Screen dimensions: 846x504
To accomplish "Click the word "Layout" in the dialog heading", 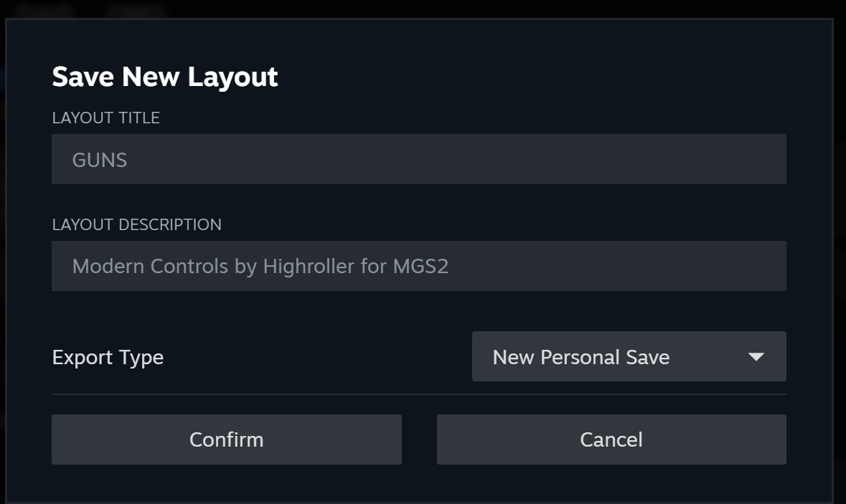I will pyautogui.click(x=232, y=77).
